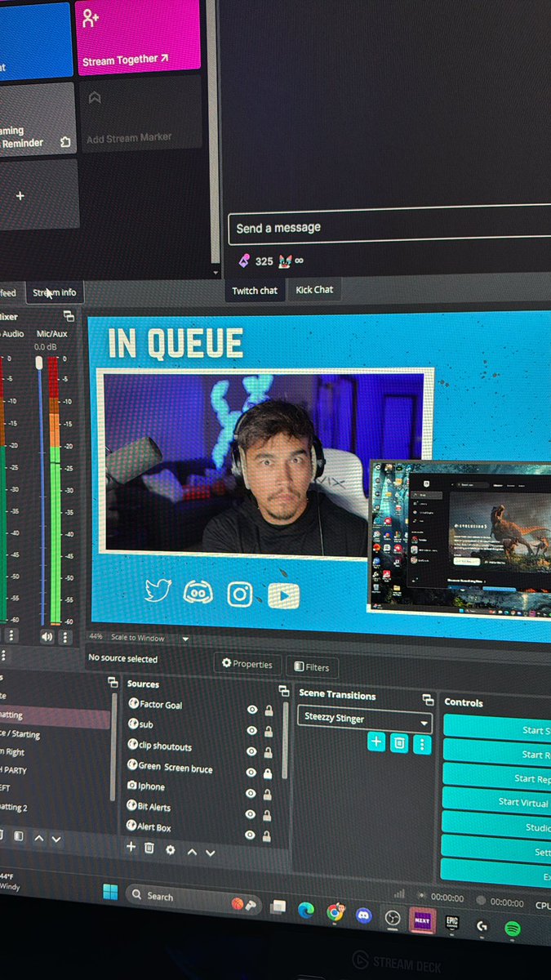This screenshot has width=551, height=980.
Task: Click the channel points icon in chat
Action: tap(285, 261)
